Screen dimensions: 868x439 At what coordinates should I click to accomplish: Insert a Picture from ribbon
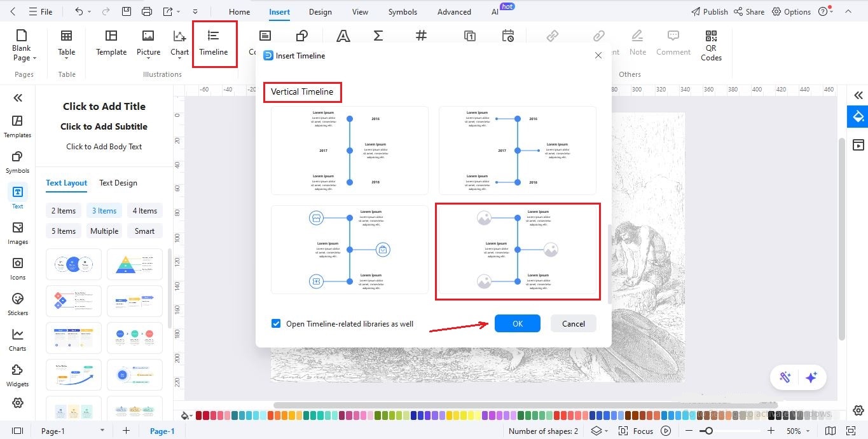[148, 43]
